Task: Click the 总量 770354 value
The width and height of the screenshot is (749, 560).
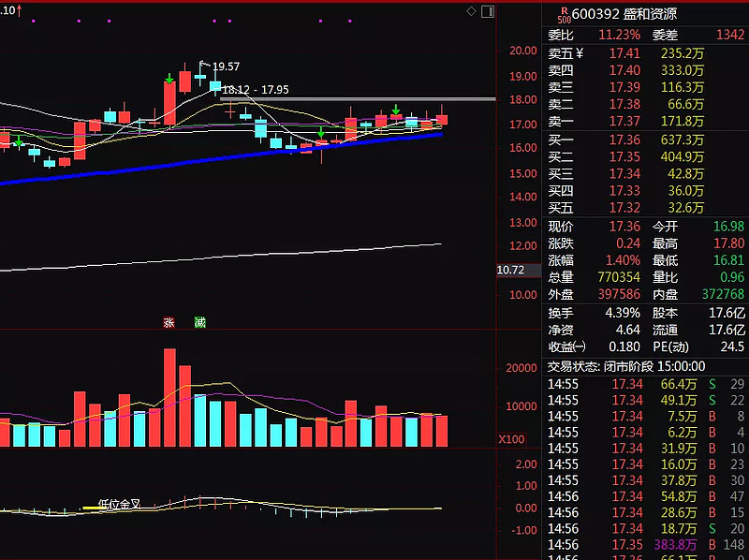Action: [x=619, y=277]
